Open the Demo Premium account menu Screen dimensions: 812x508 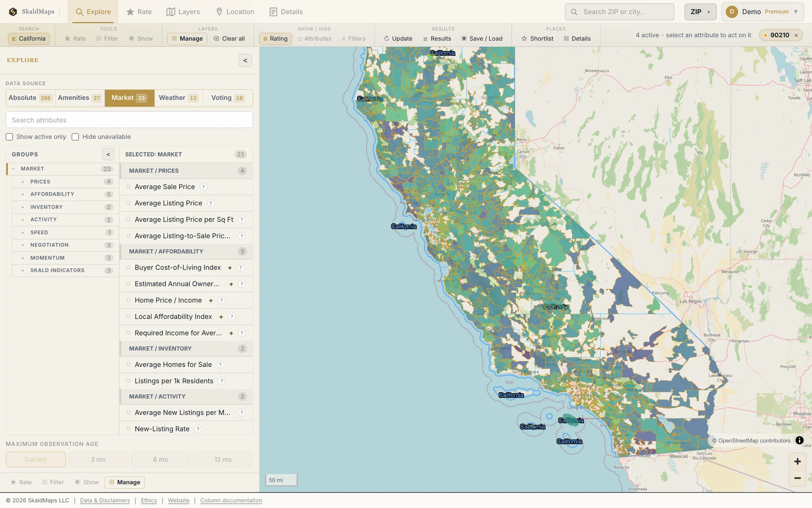tap(763, 12)
